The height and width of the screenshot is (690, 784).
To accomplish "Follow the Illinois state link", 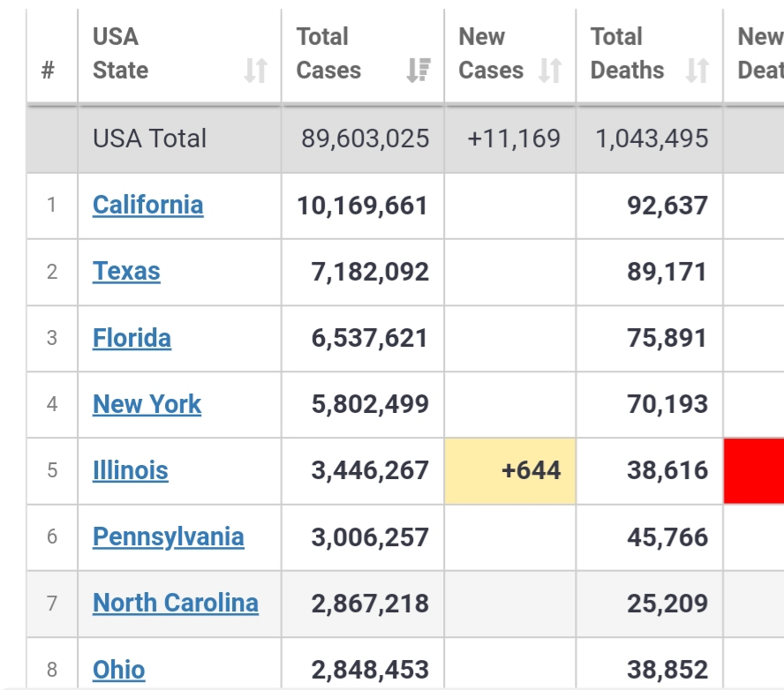I will point(130,470).
